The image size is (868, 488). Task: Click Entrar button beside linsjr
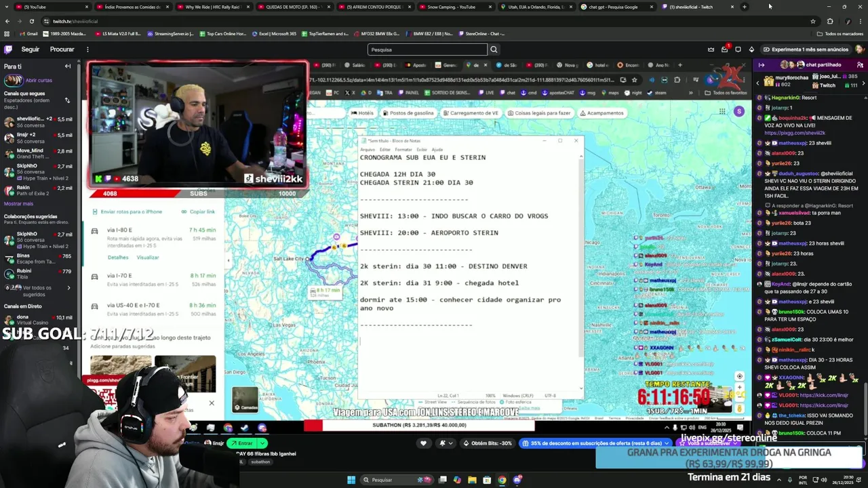point(241,443)
